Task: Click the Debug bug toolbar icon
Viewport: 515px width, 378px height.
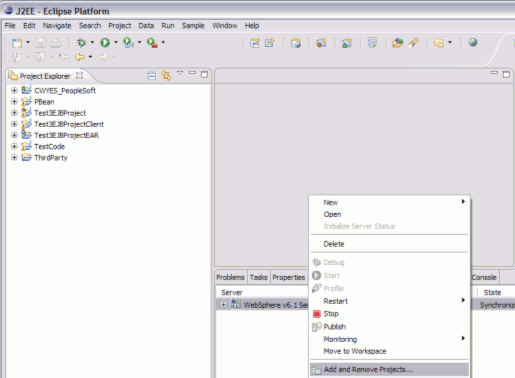Action: coord(81,43)
